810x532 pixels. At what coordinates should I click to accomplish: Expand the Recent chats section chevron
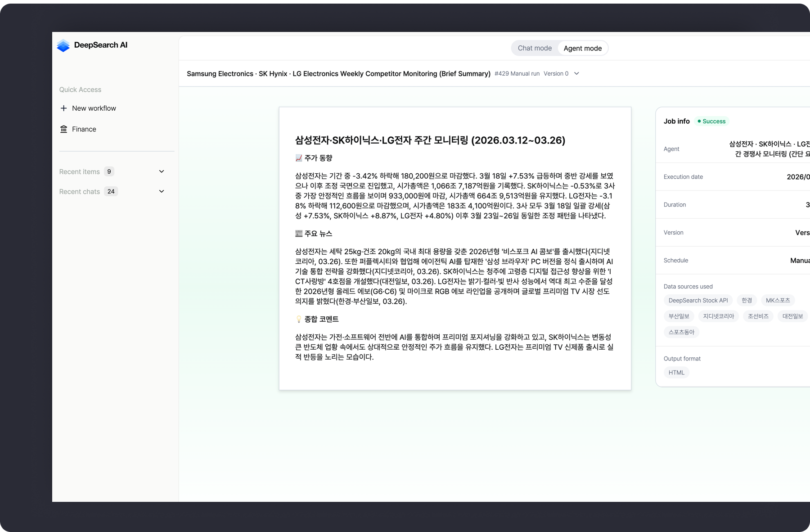(x=162, y=191)
